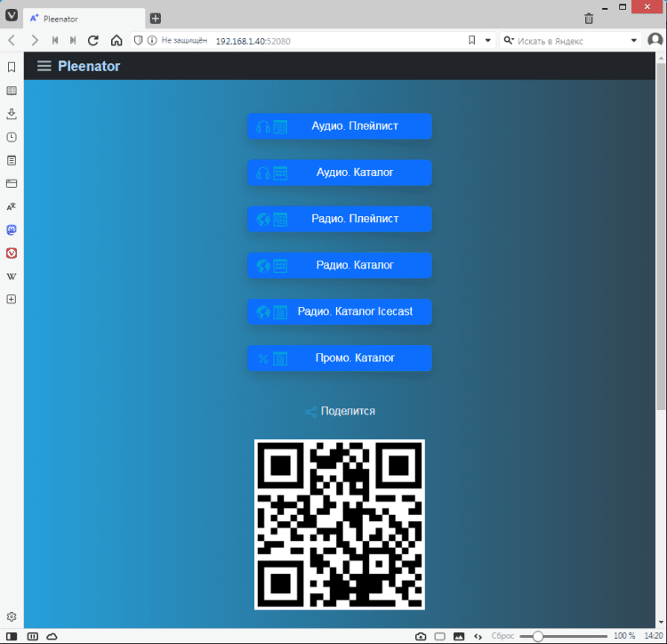Capture the page with camera icon
Viewport: 667px width, 644px height.
[421, 636]
